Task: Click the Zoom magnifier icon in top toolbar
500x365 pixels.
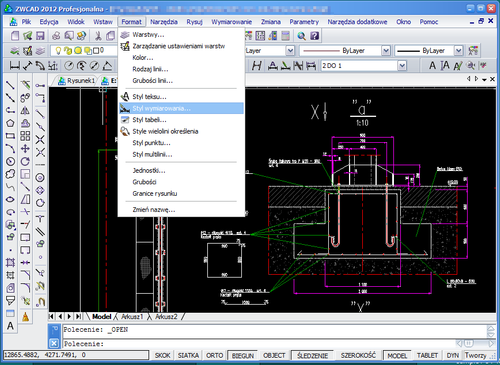Action: [x=302, y=36]
